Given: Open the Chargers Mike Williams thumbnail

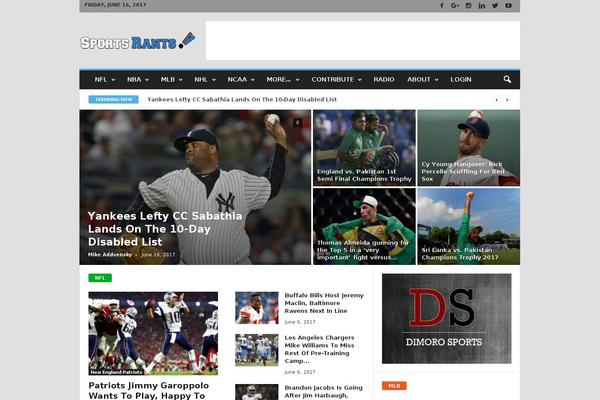Looking at the screenshot, I should click(257, 350).
